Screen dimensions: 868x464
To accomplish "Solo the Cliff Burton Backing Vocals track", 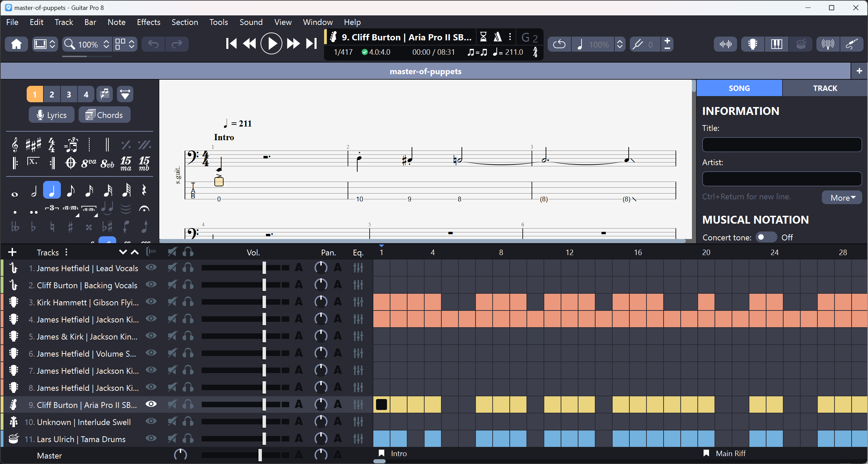I will pyautogui.click(x=188, y=284).
